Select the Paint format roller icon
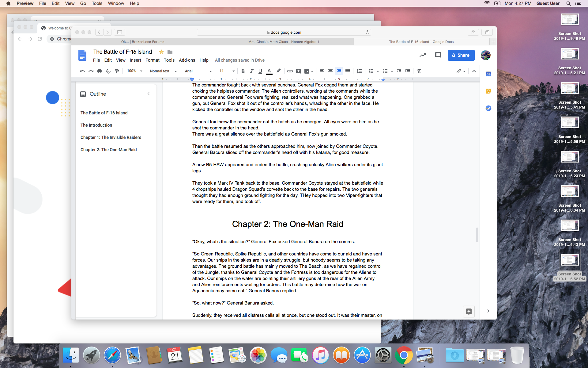This screenshot has width=588, height=368. pyautogui.click(x=117, y=71)
